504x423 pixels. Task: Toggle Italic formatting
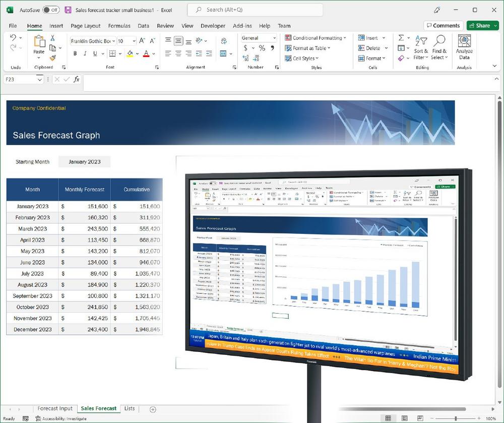pos(85,53)
